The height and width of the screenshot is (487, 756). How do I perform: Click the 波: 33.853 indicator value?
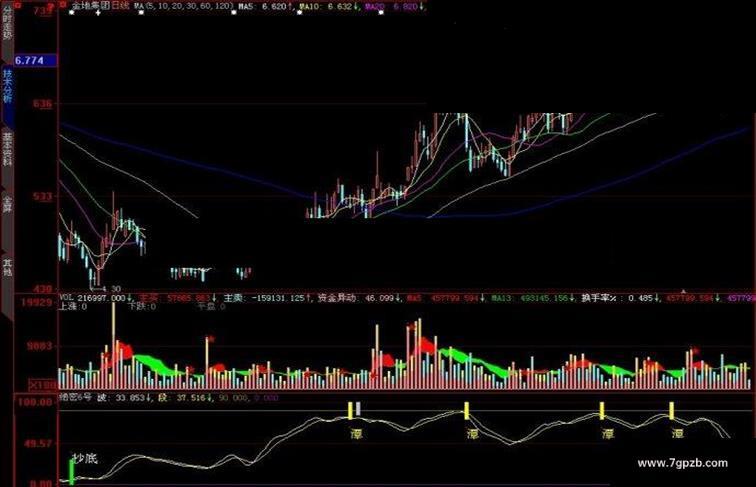(126, 398)
